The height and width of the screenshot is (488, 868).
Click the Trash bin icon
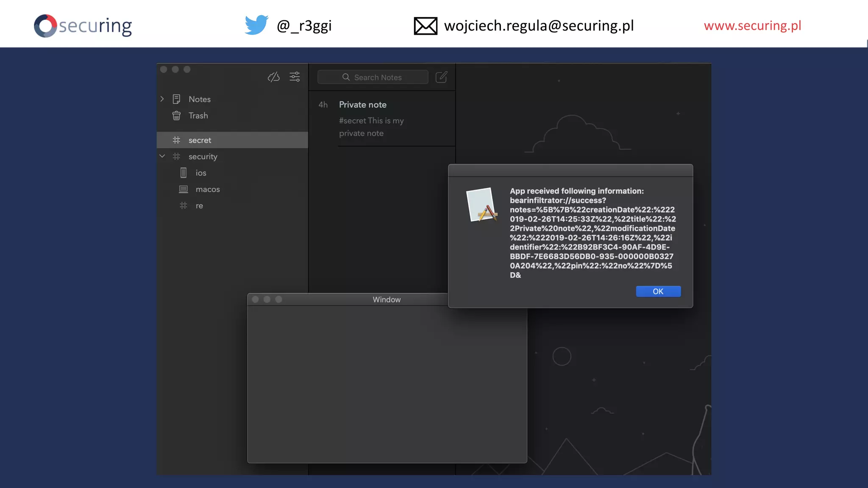[176, 116]
